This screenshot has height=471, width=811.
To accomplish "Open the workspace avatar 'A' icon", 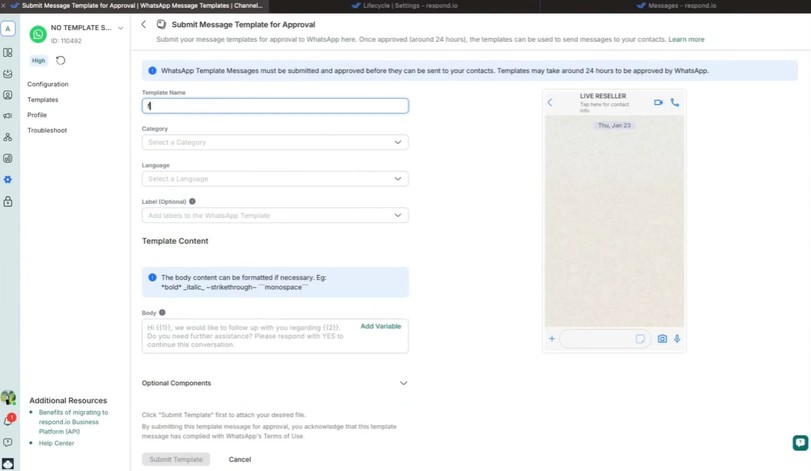I will (8, 29).
